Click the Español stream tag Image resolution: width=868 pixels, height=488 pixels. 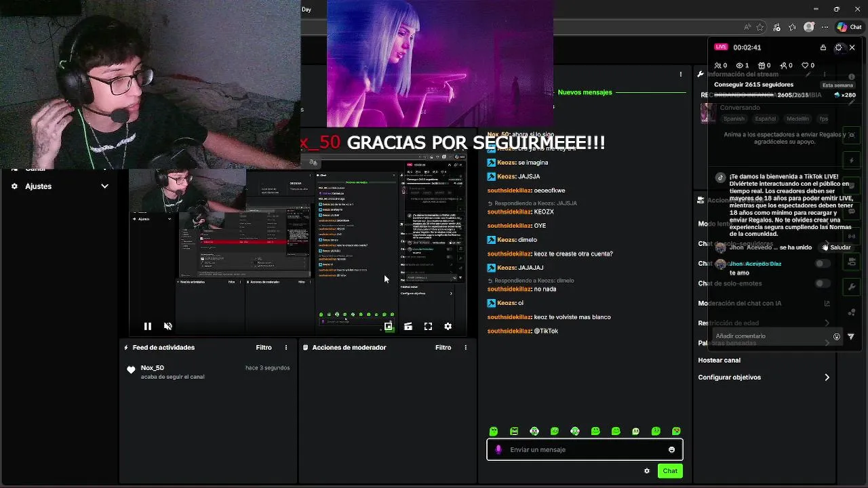click(x=766, y=119)
